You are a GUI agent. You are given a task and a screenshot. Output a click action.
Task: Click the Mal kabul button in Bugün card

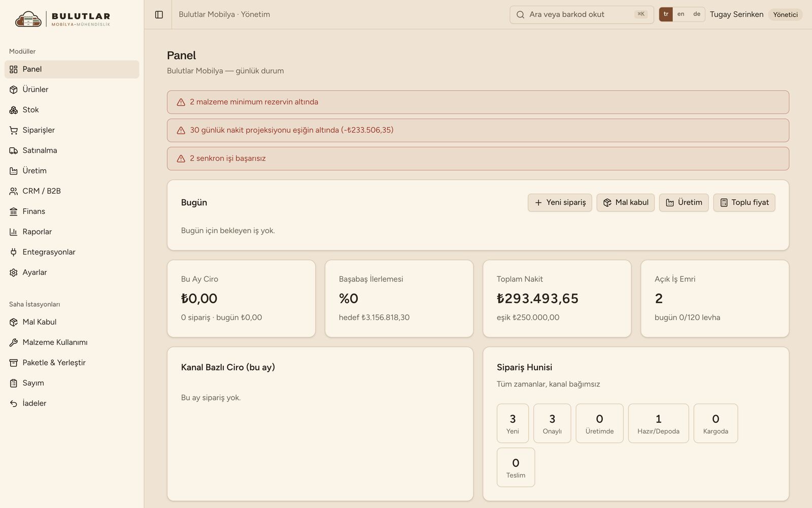[626, 203]
